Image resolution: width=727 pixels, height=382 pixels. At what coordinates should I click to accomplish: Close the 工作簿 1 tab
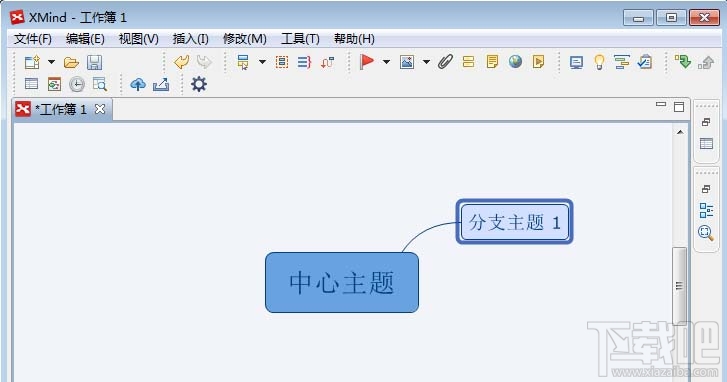[x=100, y=109]
